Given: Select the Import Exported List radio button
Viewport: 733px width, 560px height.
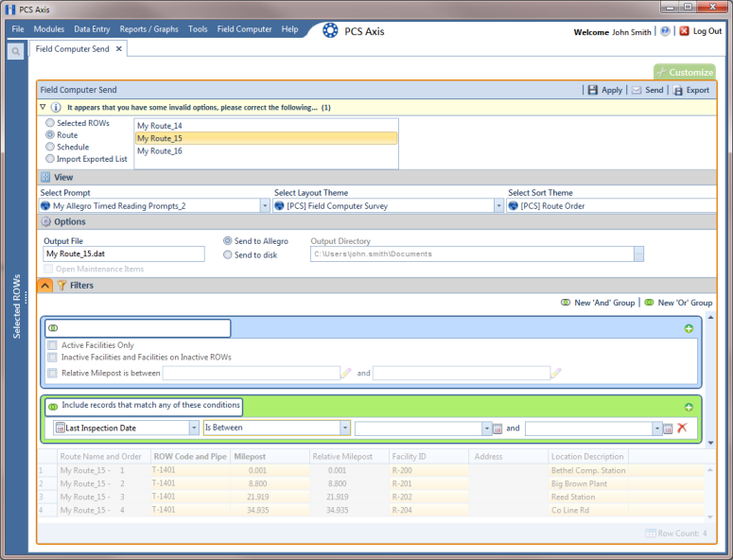Looking at the screenshot, I should click(x=50, y=159).
